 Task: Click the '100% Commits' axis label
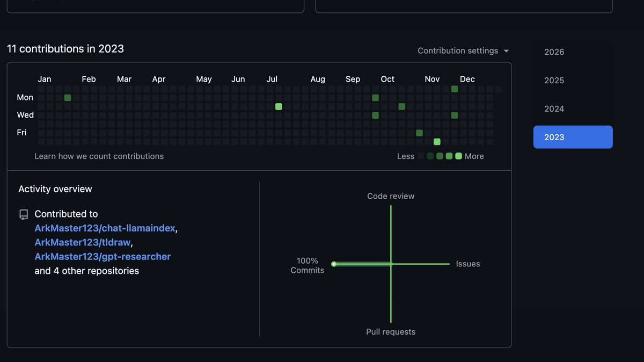[x=308, y=265]
